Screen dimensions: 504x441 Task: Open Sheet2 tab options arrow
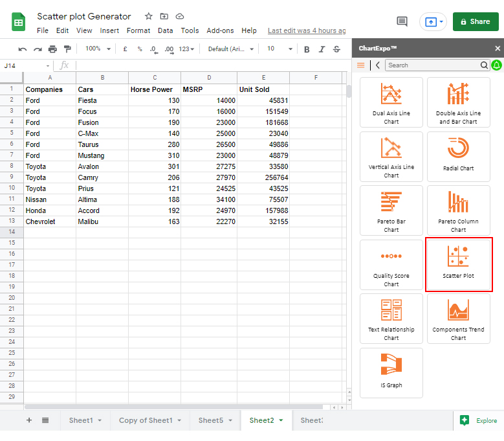(281, 420)
